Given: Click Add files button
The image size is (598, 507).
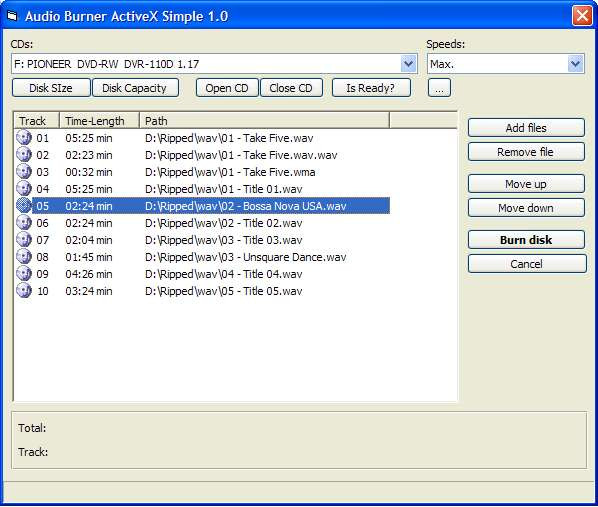Looking at the screenshot, I should [x=526, y=128].
